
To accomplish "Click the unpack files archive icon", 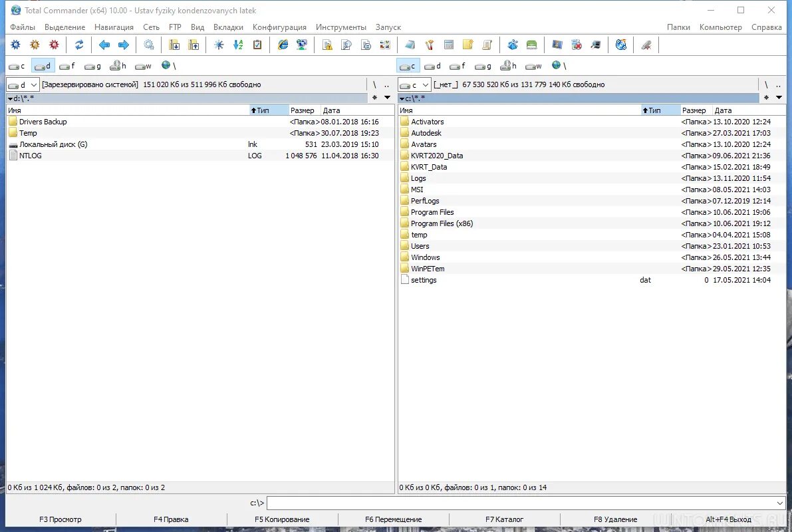I will pos(194,45).
